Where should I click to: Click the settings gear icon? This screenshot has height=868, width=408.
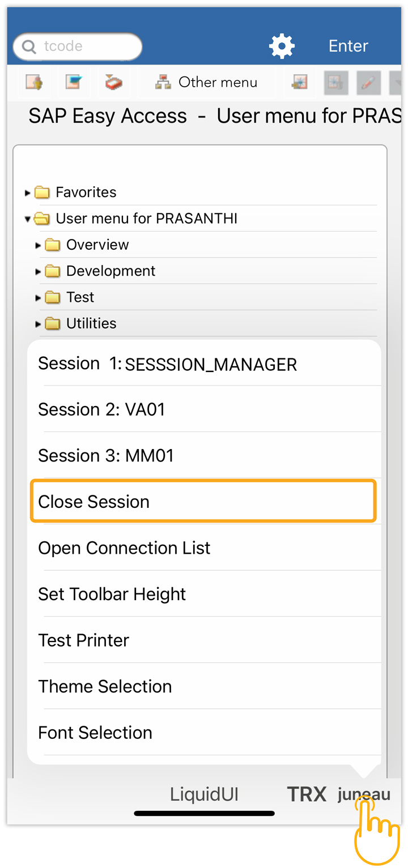click(282, 46)
